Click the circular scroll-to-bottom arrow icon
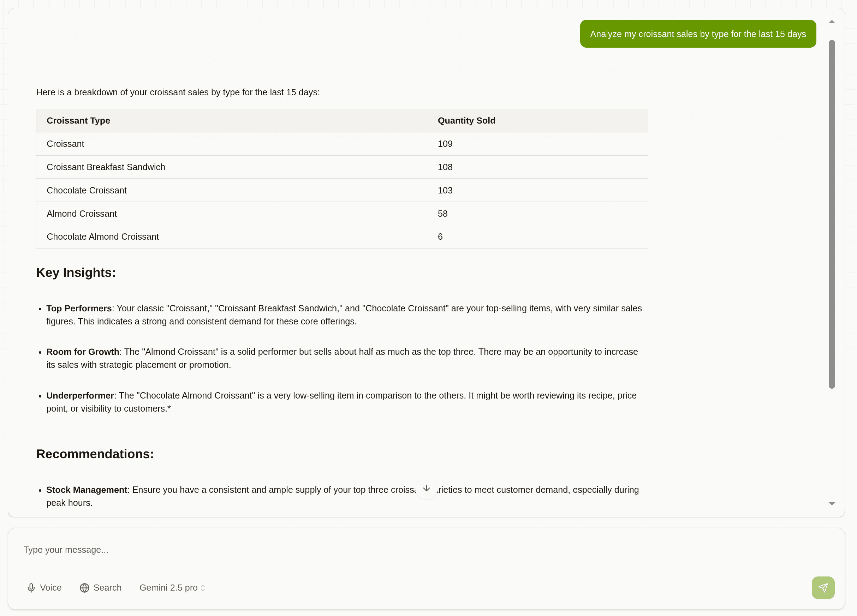The width and height of the screenshot is (857, 616). [426, 488]
